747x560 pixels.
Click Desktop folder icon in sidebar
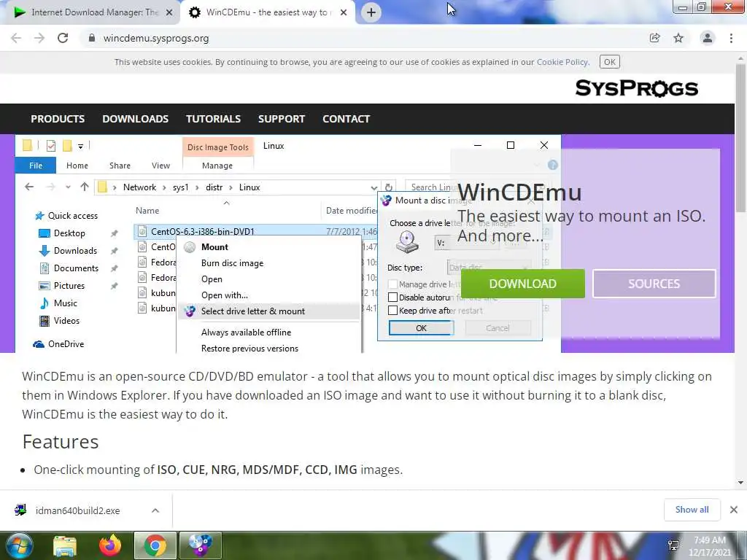tap(44, 233)
